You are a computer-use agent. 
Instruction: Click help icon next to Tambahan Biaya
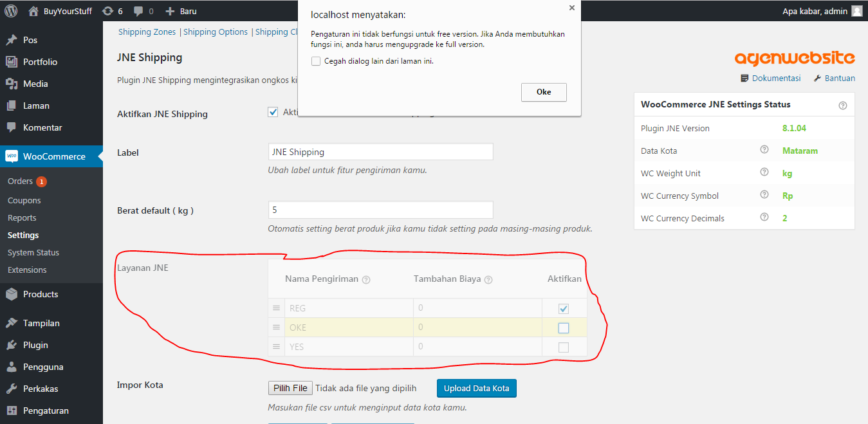click(x=488, y=280)
